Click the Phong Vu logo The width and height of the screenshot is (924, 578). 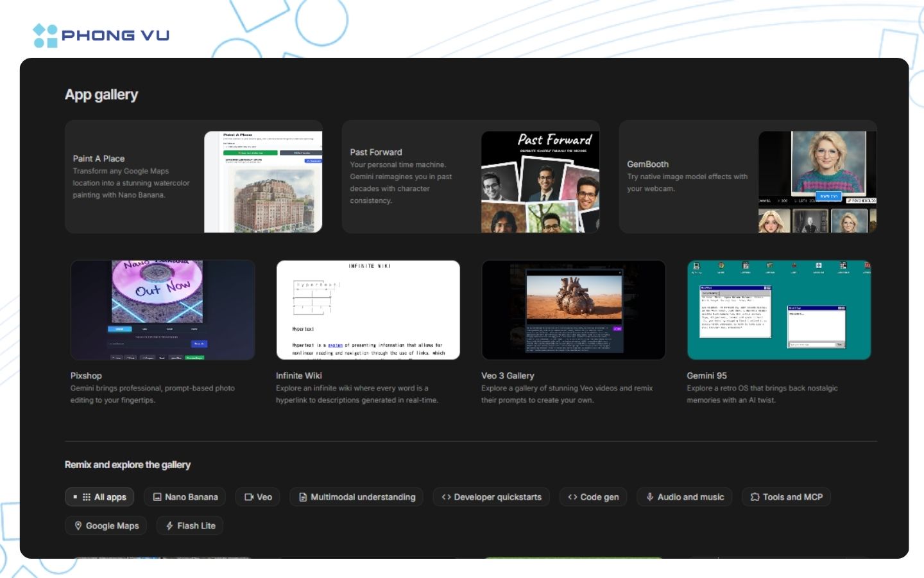point(101,34)
